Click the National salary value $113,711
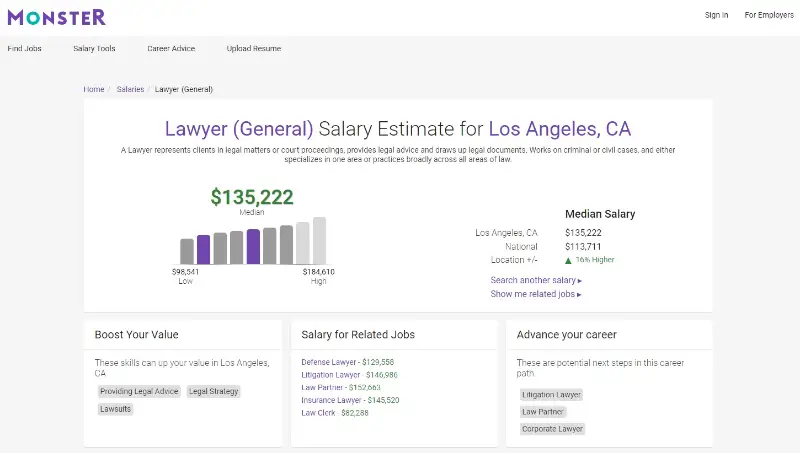Viewport: 800px width, 453px height. click(x=583, y=246)
